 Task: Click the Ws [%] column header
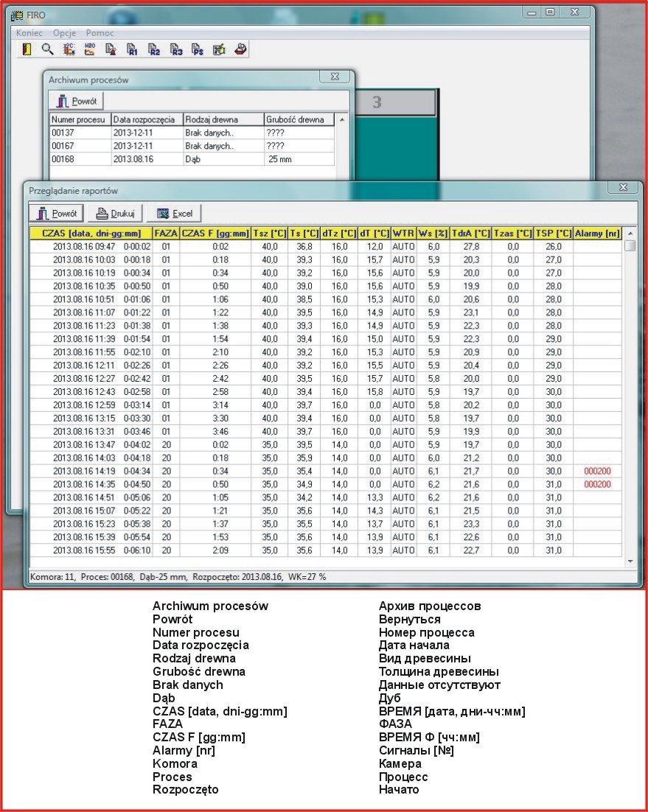point(433,234)
